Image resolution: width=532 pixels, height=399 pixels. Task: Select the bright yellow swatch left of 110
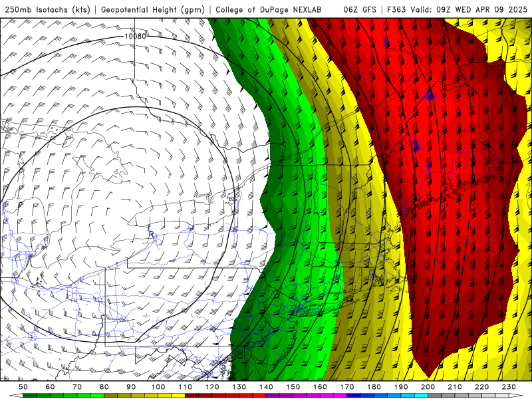[x=178, y=396]
